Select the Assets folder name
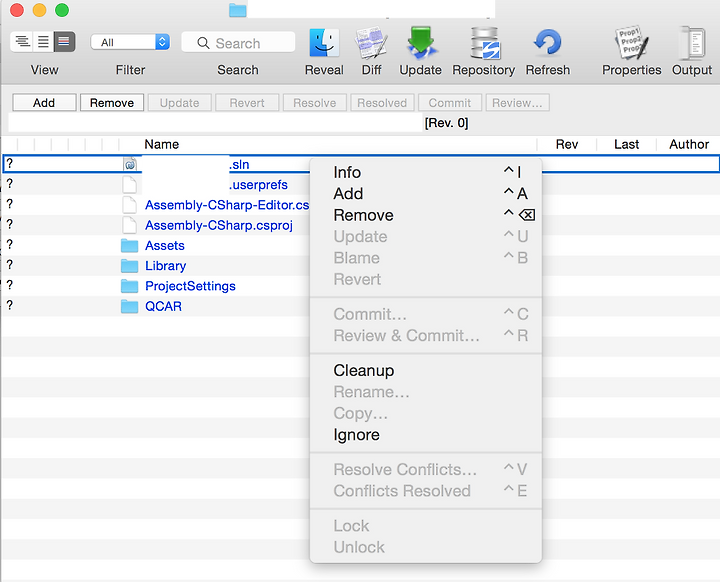720x582 pixels. [164, 246]
